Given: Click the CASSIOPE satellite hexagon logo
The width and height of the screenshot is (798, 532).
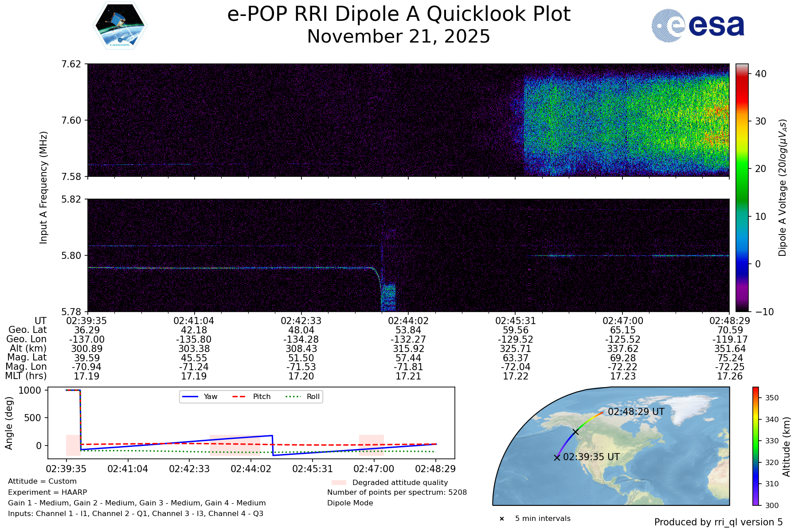Looking at the screenshot, I should tap(120, 25).
